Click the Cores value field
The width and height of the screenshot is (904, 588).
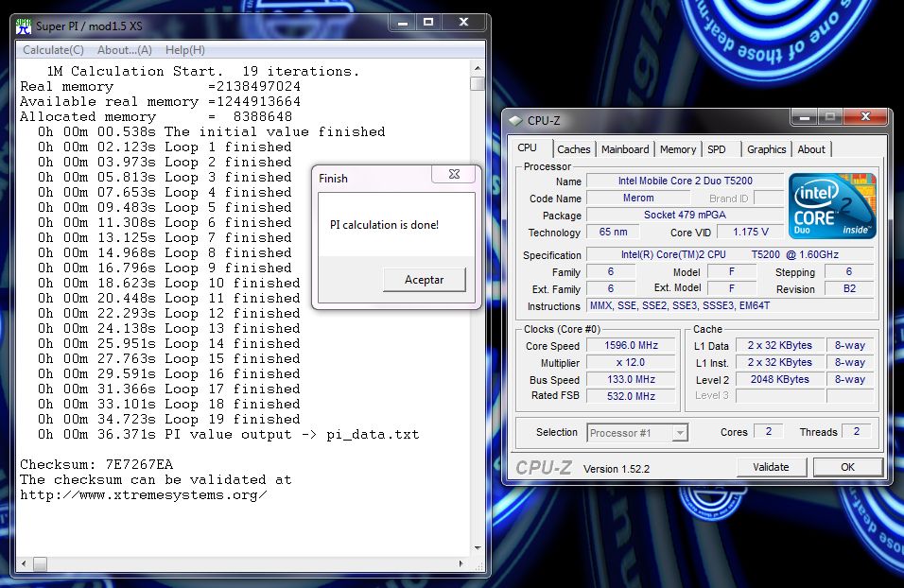point(769,431)
